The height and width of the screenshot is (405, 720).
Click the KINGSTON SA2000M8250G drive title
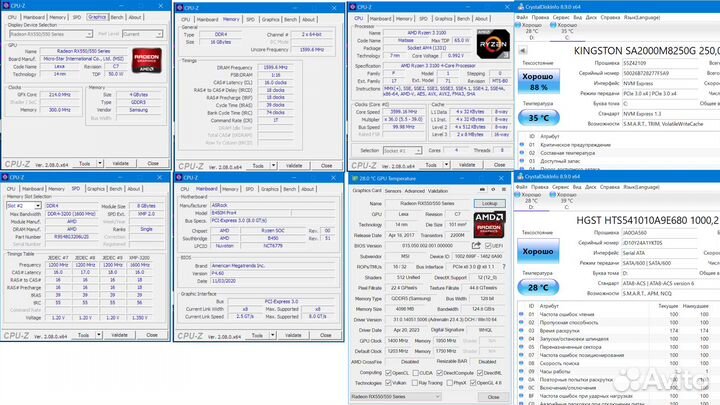click(x=647, y=51)
